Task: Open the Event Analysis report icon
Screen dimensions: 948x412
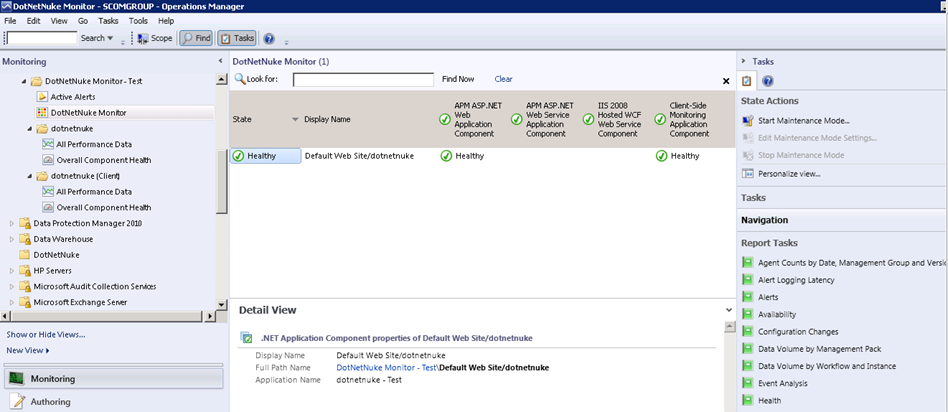Action: tap(748, 383)
